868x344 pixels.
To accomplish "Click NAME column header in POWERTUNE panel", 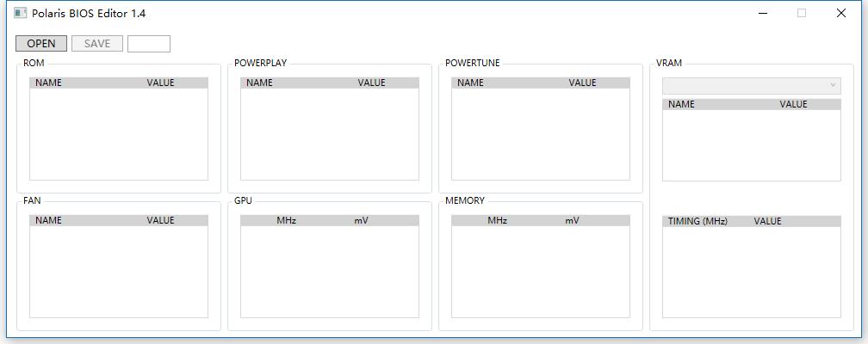I will (470, 83).
